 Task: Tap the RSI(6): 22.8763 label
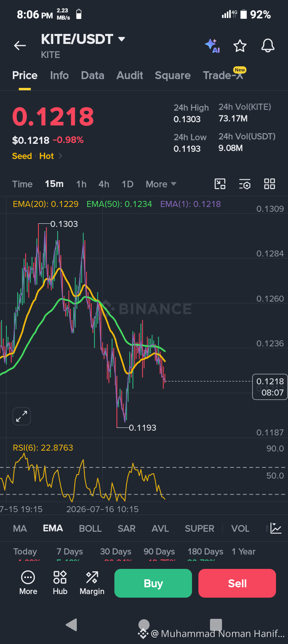[43, 447]
